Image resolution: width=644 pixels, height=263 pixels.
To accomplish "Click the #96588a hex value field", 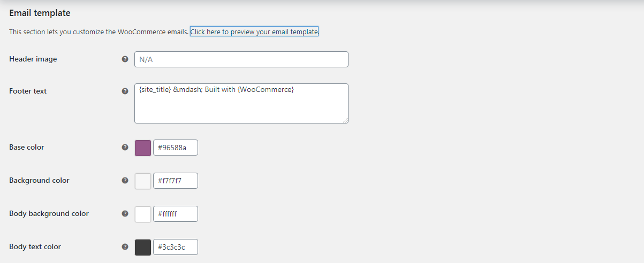I will point(176,148).
